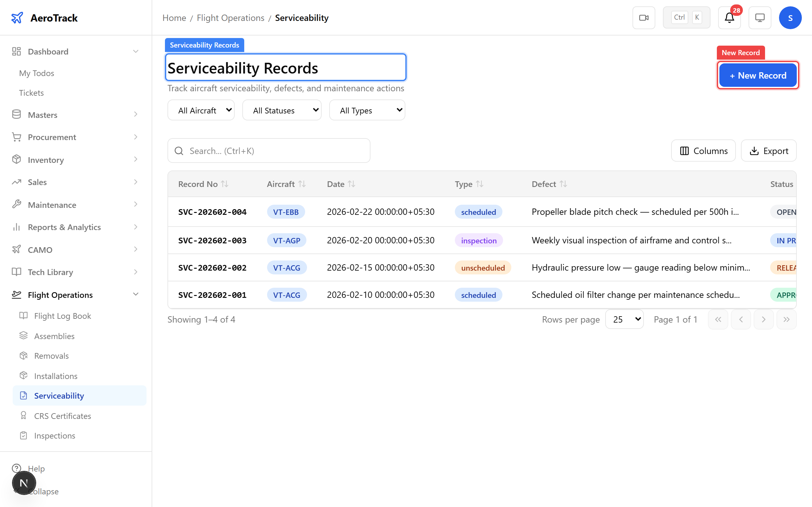Click the Search records input field
This screenshot has height=507, width=812.
coord(275,151)
